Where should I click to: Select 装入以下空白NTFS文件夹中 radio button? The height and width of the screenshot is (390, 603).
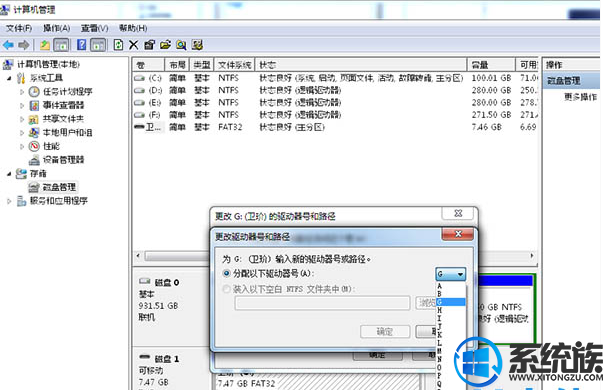point(227,289)
